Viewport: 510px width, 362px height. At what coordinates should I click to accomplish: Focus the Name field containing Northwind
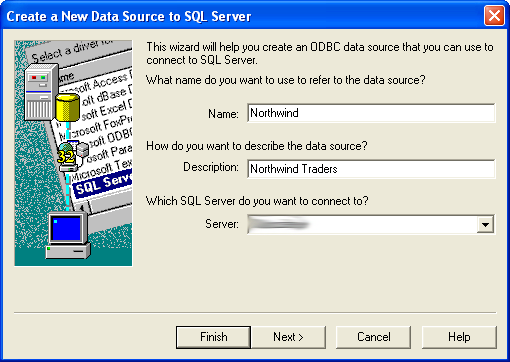(371, 113)
